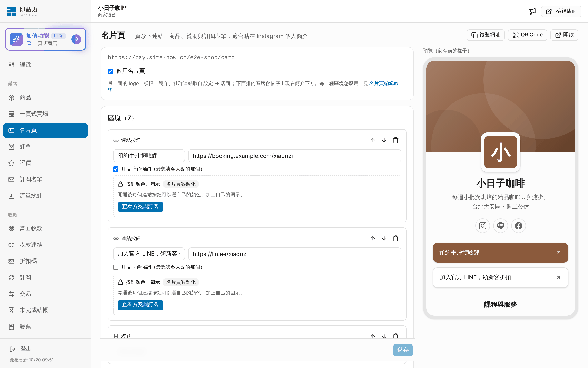Uncheck brand color emphasis for 預約手沖體驗課
The width and height of the screenshot is (588, 368).
tap(116, 169)
